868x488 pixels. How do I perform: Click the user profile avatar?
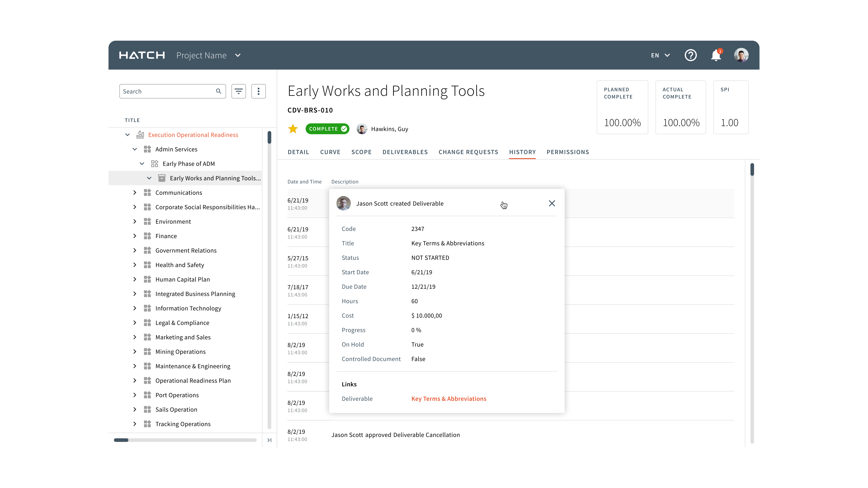click(x=741, y=55)
